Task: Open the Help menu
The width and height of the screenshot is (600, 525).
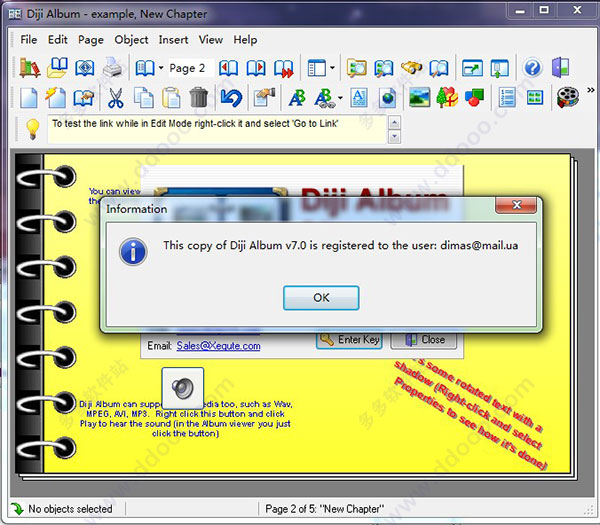Action: 245,39
